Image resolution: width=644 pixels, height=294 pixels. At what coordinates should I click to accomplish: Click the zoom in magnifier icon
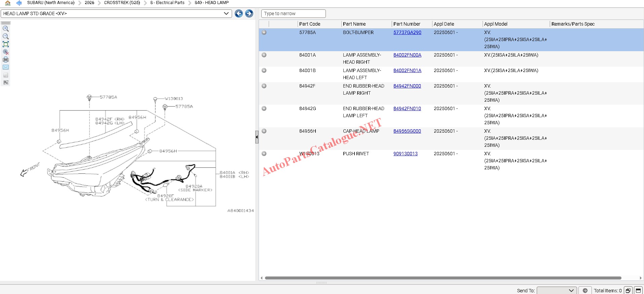[6, 29]
